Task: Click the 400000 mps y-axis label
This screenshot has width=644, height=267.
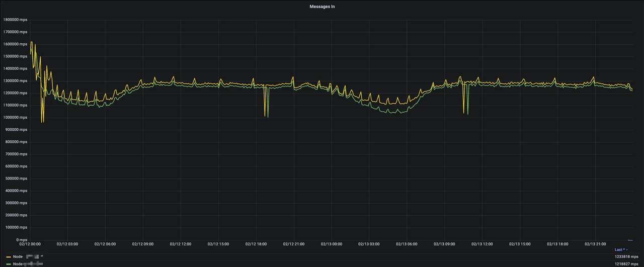Action: pos(16,191)
